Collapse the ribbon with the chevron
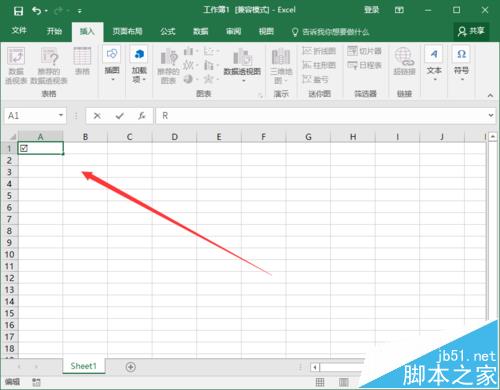This screenshot has height=390, width=500. (490, 95)
